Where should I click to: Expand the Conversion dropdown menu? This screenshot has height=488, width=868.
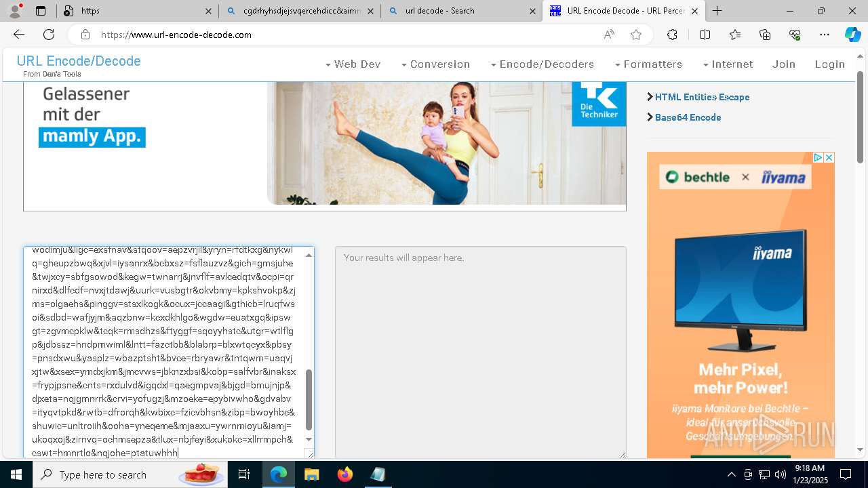435,64
